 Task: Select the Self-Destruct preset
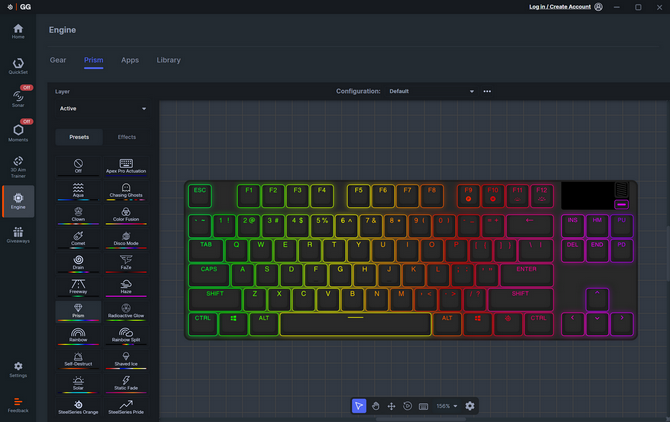(78, 360)
